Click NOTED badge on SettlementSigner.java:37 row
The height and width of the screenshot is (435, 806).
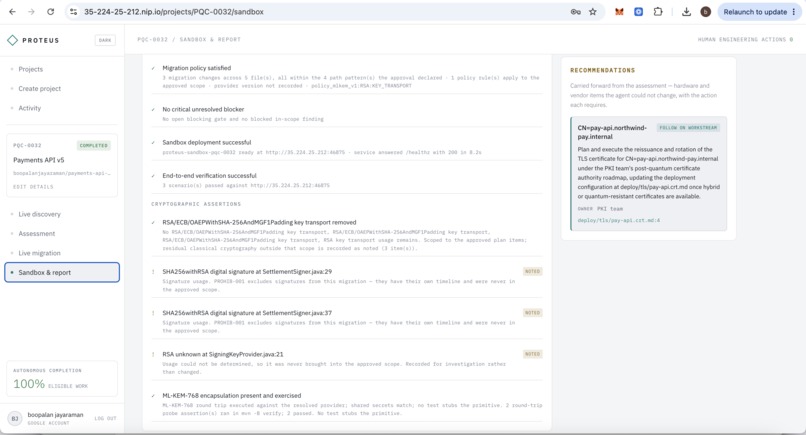coord(532,313)
